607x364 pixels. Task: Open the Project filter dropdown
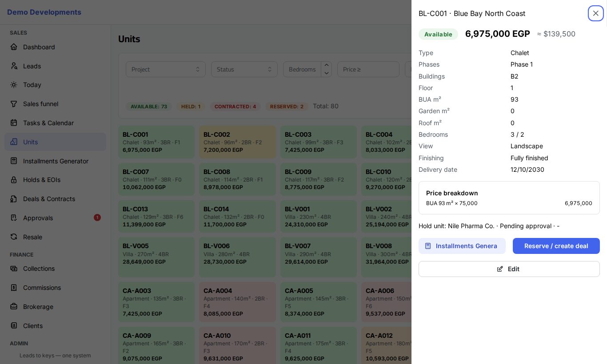tap(166, 69)
